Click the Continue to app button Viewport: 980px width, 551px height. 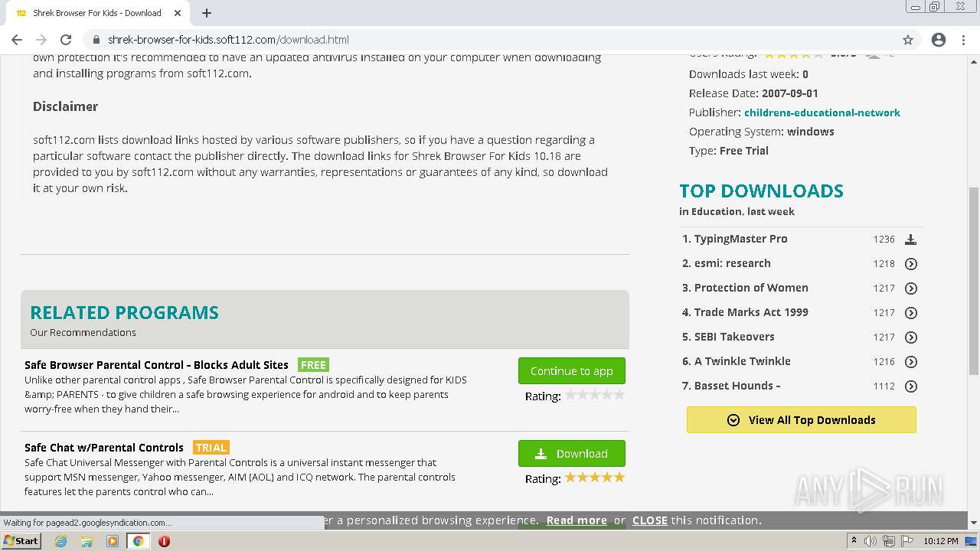tap(572, 371)
